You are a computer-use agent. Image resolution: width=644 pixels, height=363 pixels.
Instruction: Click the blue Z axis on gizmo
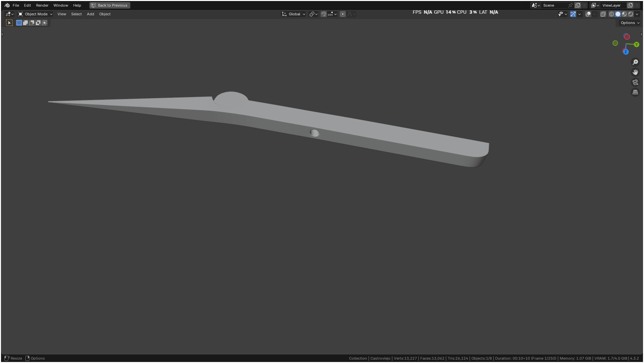point(626,52)
